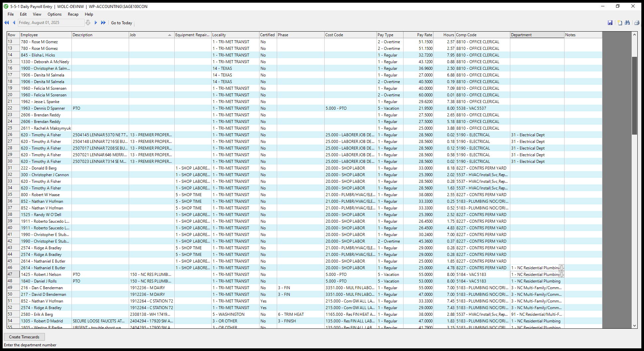Advance to the next day
This screenshot has width=644, height=351.
pyautogui.click(x=96, y=23)
